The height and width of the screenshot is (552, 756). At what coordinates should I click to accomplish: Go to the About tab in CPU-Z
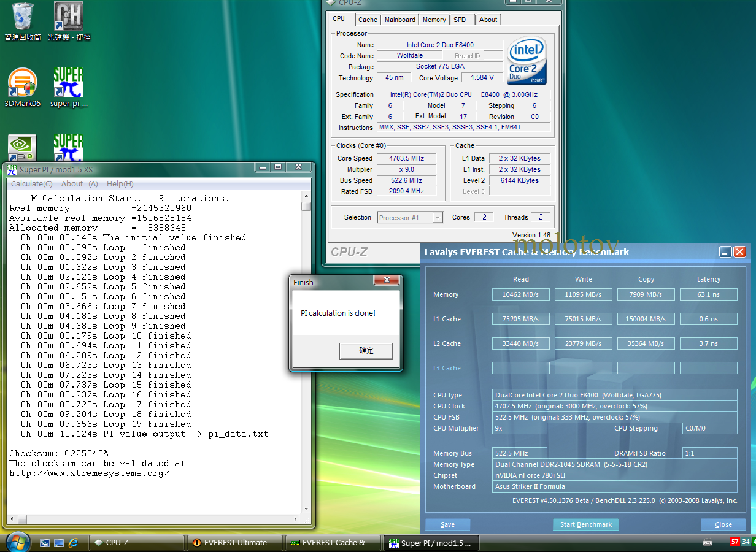pos(488,20)
